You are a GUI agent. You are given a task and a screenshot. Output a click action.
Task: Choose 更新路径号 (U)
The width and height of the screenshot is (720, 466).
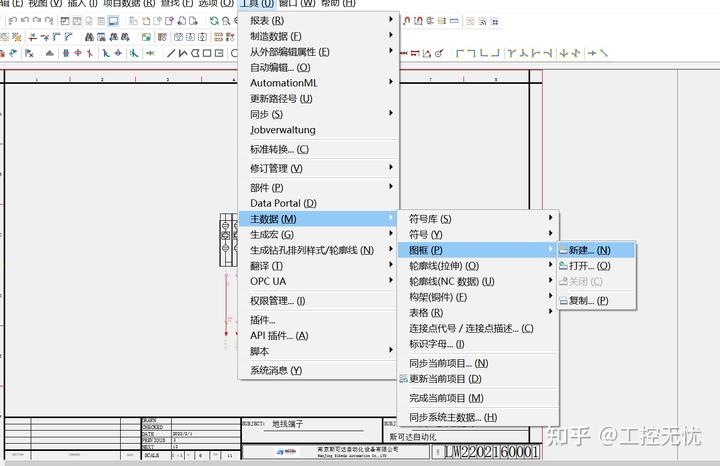(x=318, y=99)
